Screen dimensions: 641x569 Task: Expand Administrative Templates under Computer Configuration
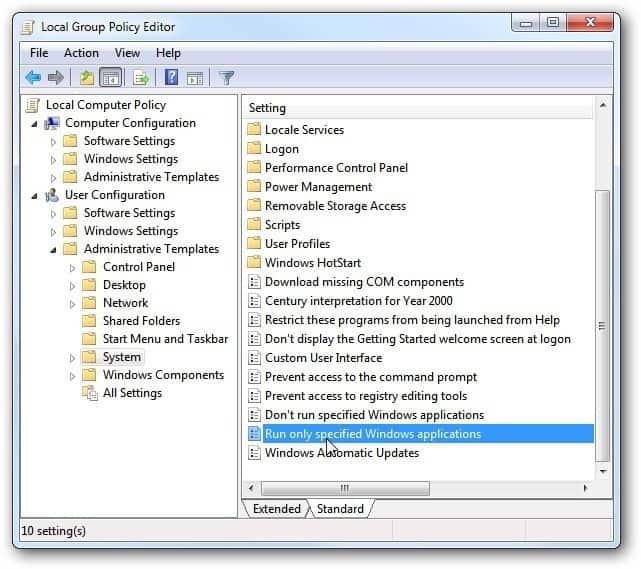[x=53, y=178]
